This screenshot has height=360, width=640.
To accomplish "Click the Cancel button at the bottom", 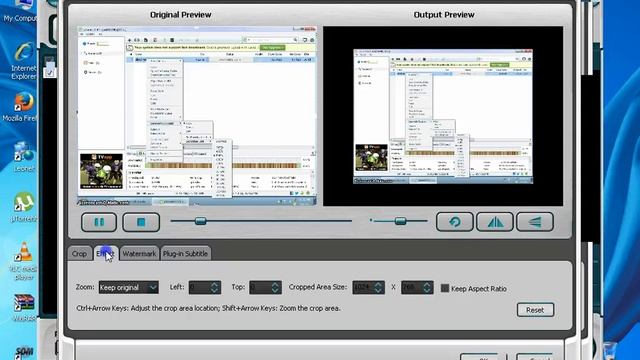I will click(540, 357).
